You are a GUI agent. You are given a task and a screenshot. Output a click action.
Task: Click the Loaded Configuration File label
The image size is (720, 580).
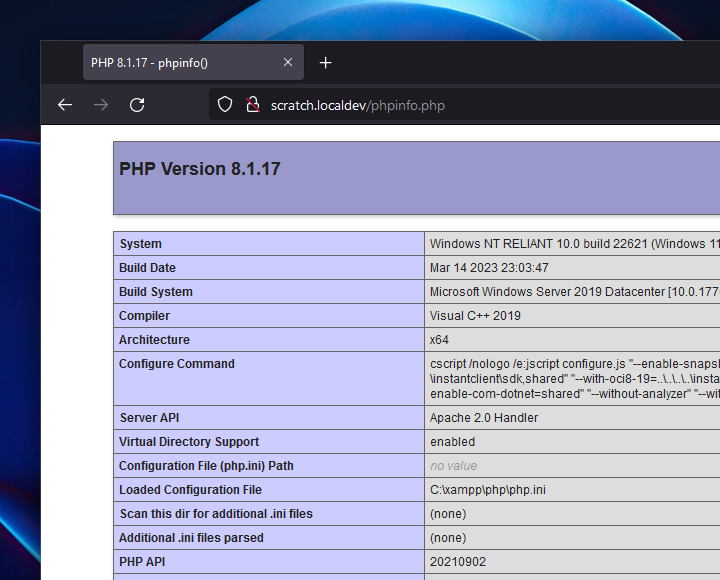[x=190, y=490]
